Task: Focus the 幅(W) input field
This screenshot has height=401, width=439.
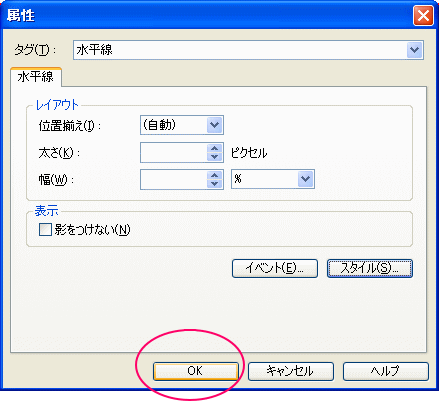Action: point(174,180)
